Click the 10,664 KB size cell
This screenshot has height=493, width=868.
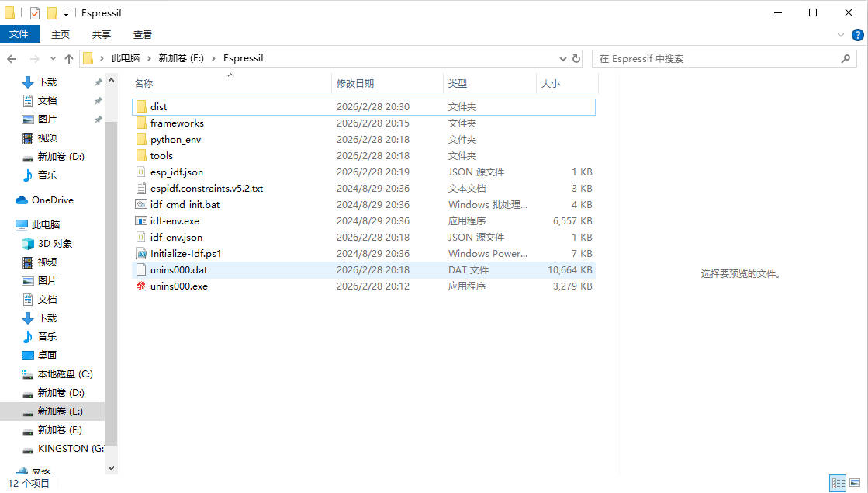[569, 269]
